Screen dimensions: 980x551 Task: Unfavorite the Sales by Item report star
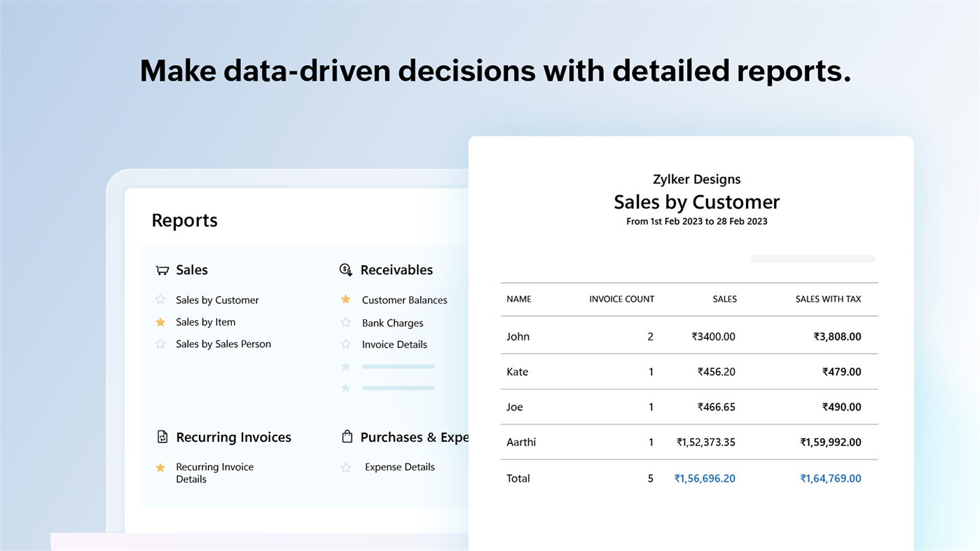[159, 321]
